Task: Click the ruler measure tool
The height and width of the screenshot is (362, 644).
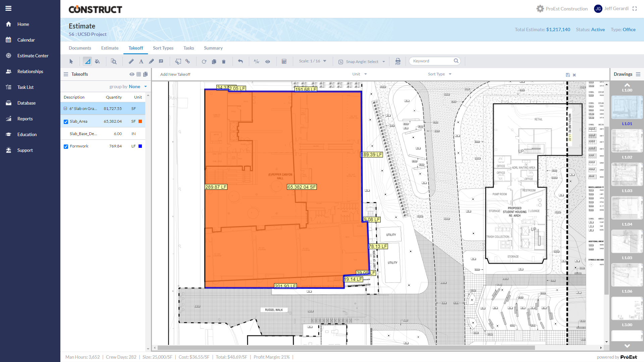Action: 131,61
